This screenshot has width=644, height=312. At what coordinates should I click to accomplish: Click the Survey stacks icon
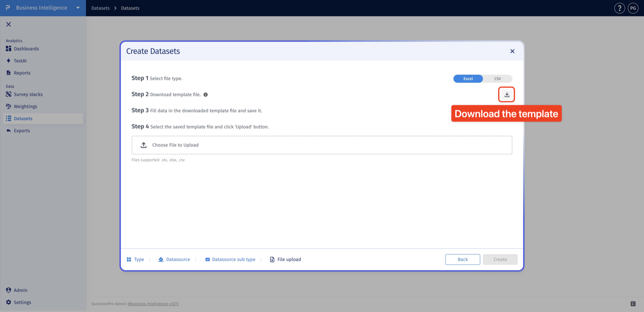click(8, 94)
